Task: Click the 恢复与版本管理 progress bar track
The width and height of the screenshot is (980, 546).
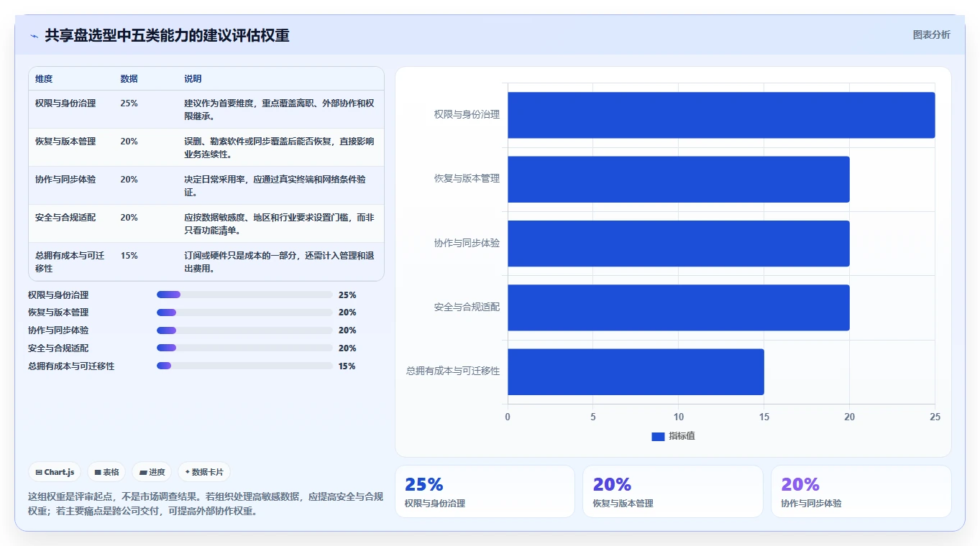Action: 244,313
